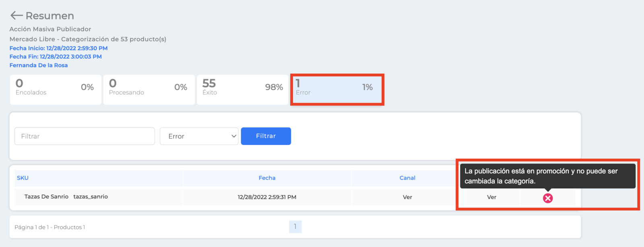Select the Error status card
This screenshot has height=247, width=644.
(337, 89)
